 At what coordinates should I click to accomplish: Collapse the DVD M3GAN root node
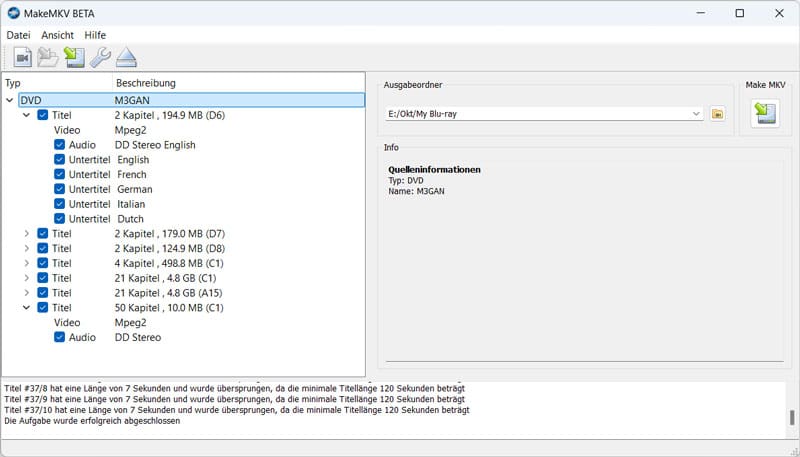pyautogui.click(x=10, y=100)
